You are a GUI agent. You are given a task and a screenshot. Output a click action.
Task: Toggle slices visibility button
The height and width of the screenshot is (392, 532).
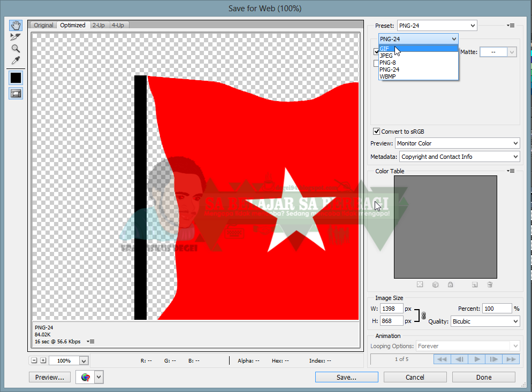(x=16, y=94)
